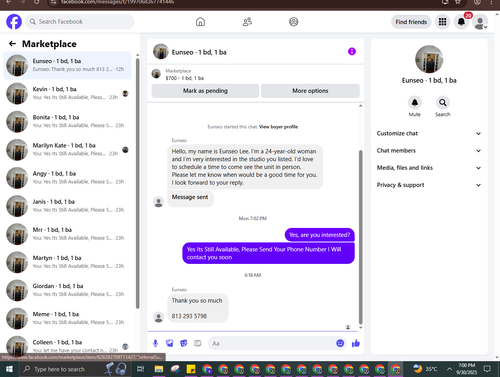The width and height of the screenshot is (500, 377).
Task: Open the Kevin - 1 bd, 1 ba chat
Action: point(67,93)
